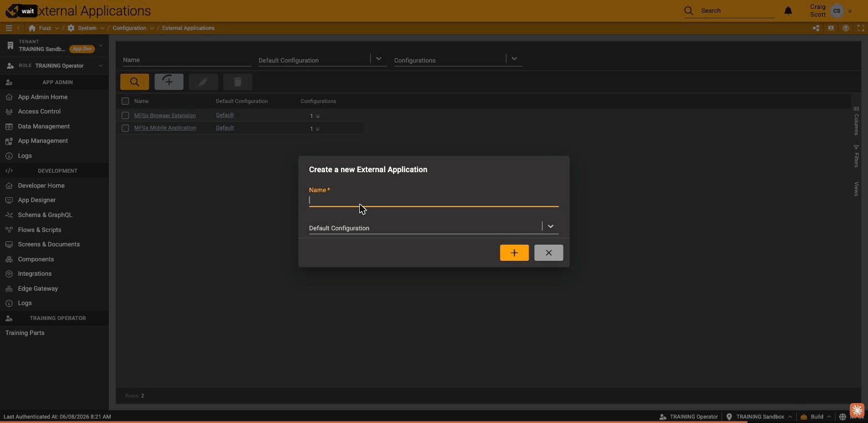Image resolution: width=868 pixels, height=423 pixels.
Task: Open the MFGx Browser Extension link
Action: [x=165, y=115]
